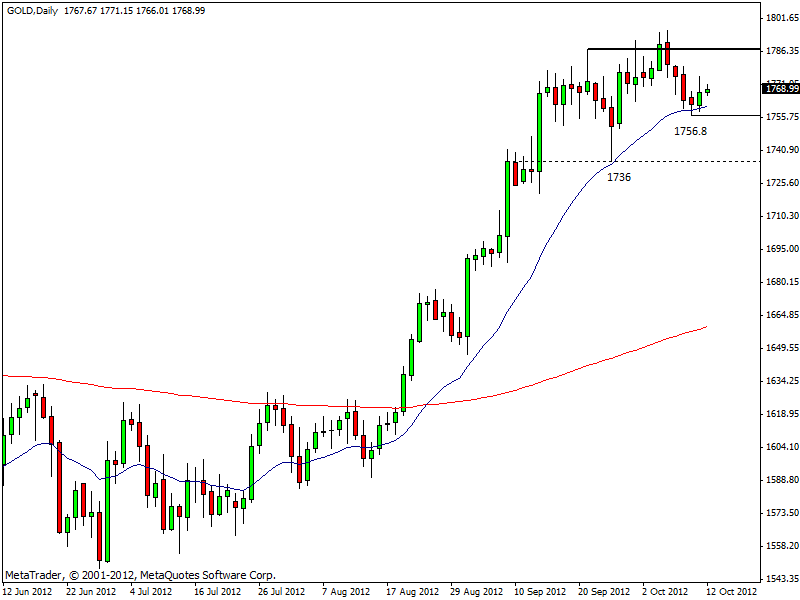The image size is (800, 600).
Task: Click the 1543.35 price axis label
Action: [781, 579]
